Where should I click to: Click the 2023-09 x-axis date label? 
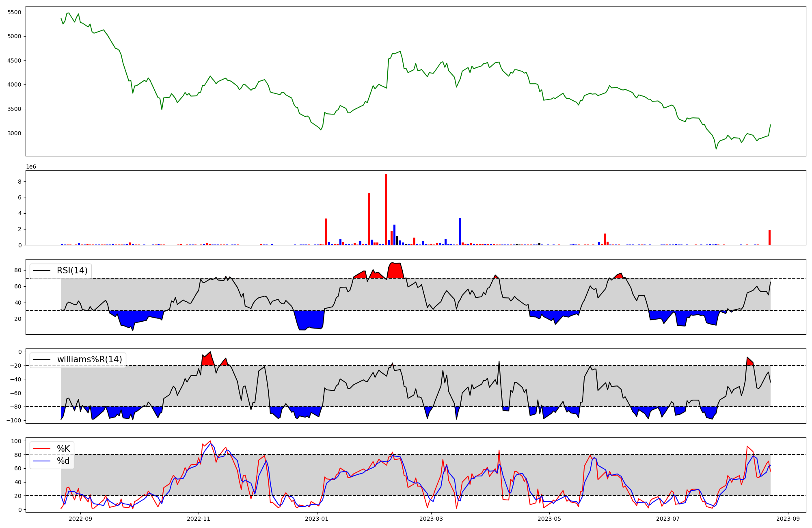[x=788, y=519]
